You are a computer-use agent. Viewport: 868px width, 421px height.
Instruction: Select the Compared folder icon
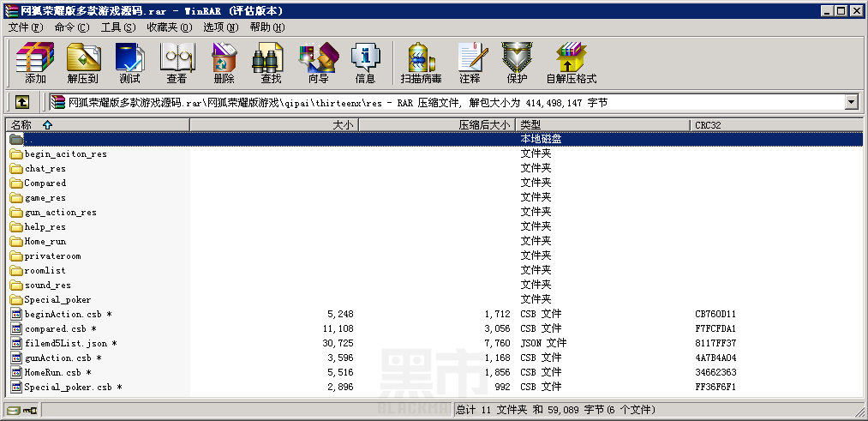(x=16, y=183)
